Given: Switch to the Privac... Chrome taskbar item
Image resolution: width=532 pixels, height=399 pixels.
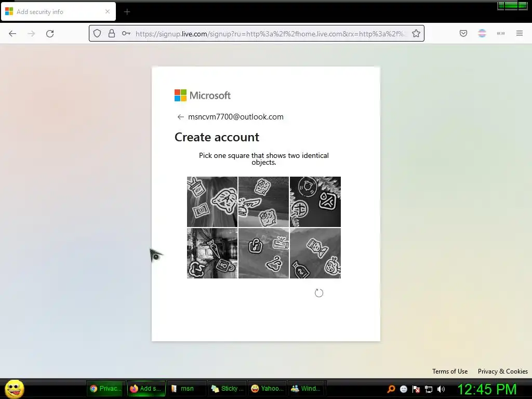Looking at the screenshot, I should click(x=106, y=389).
